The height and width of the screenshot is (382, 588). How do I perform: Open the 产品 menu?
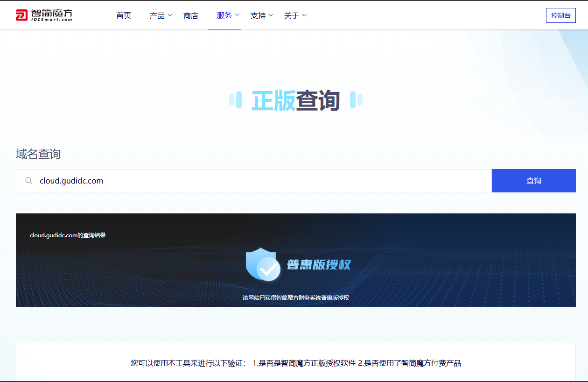(157, 15)
